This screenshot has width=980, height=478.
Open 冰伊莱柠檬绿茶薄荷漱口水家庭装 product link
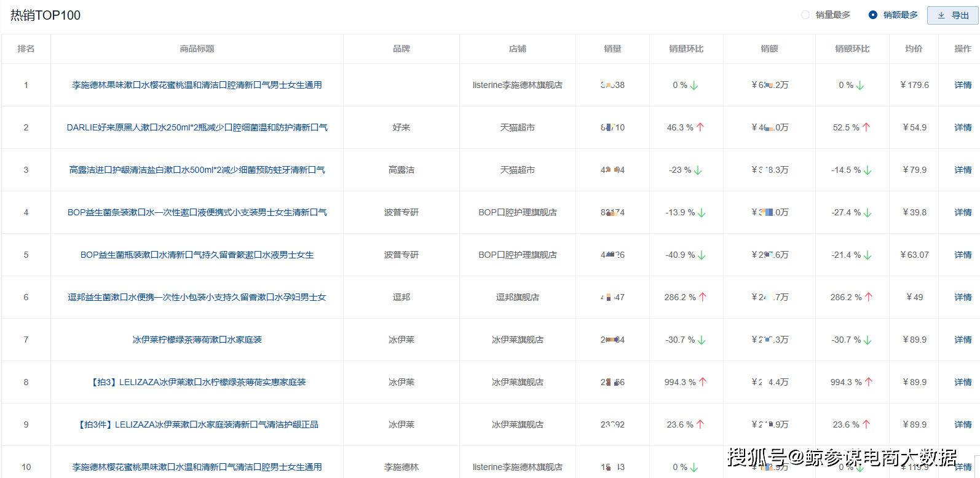pyautogui.click(x=197, y=340)
